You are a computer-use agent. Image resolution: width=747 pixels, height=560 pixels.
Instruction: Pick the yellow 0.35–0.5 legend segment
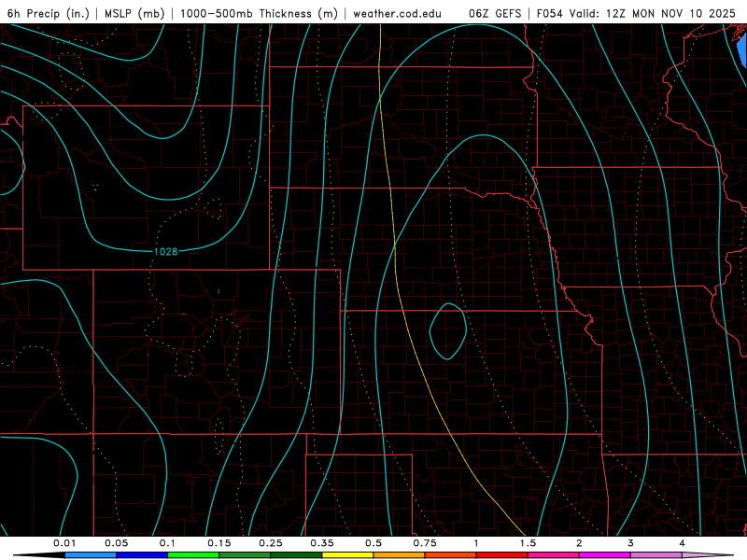click(x=347, y=555)
